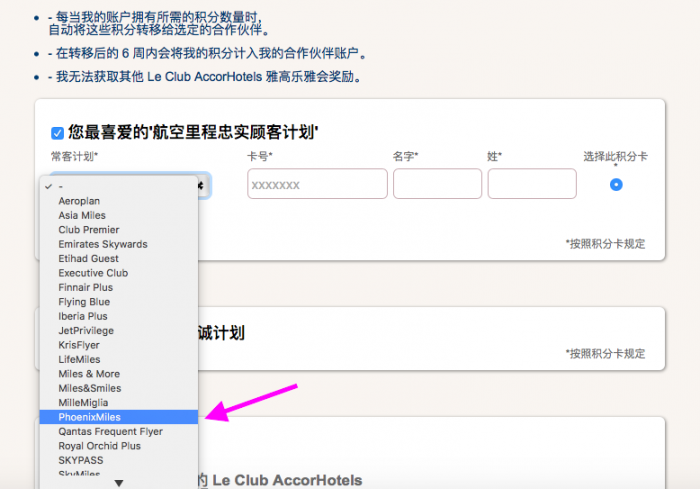Image resolution: width=700 pixels, height=489 pixels.
Task: Click the 卡号 card number field
Action: (x=317, y=184)
